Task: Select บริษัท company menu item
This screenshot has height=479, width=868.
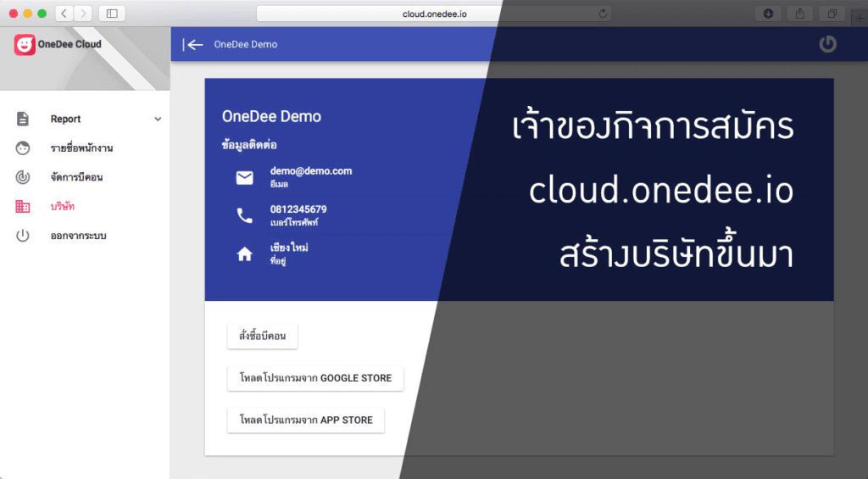Action: point(62,206)
